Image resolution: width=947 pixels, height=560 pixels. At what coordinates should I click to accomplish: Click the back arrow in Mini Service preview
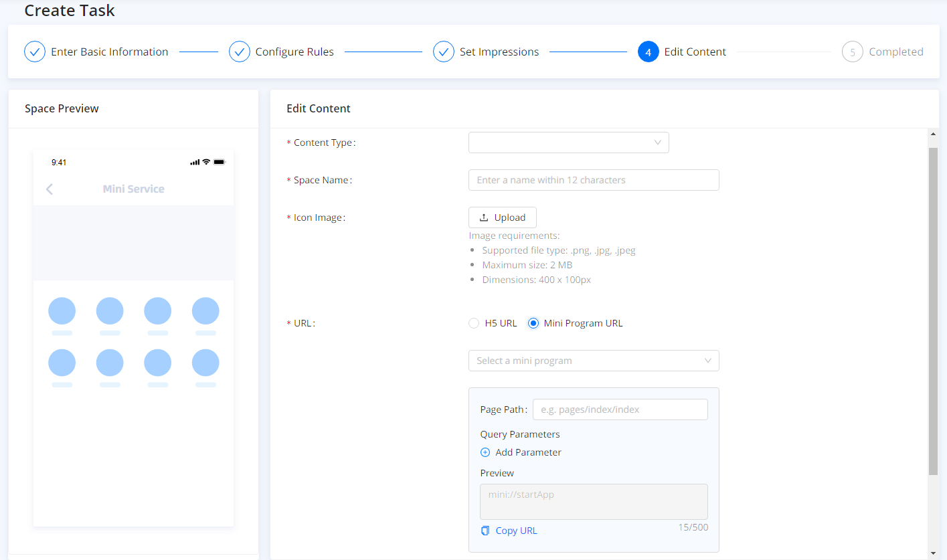coord(50,189)
